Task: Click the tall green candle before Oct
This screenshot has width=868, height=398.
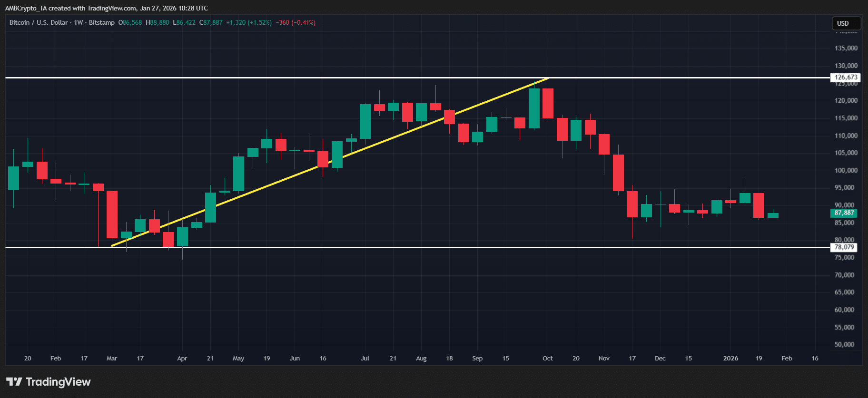Action: [534, 108]
